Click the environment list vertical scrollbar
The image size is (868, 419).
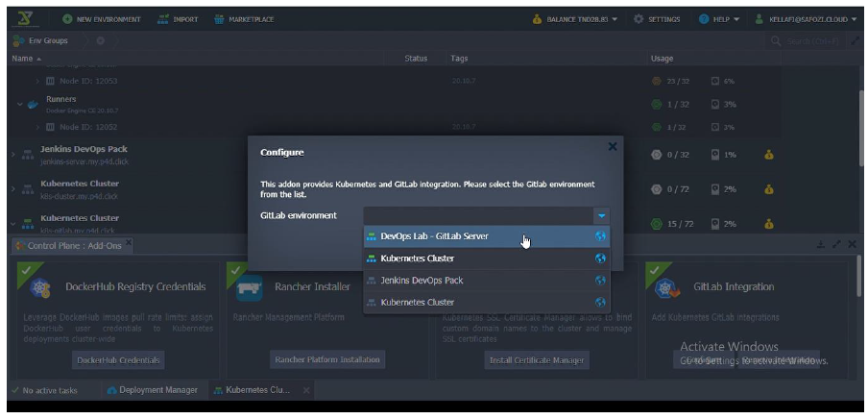pos(861,128)
